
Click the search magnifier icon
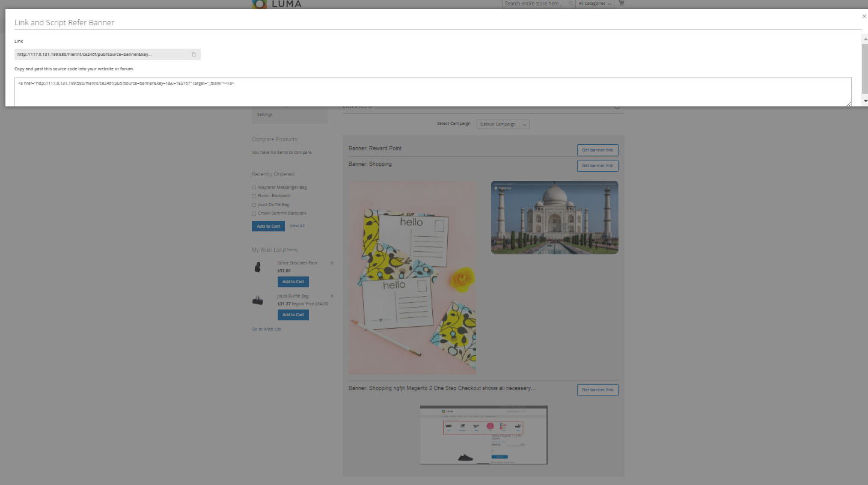click(x=570, y=4)
